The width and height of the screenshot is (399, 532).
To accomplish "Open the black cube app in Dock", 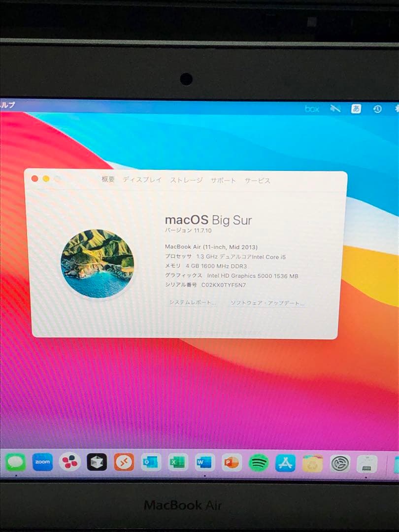I will [97, 462].
